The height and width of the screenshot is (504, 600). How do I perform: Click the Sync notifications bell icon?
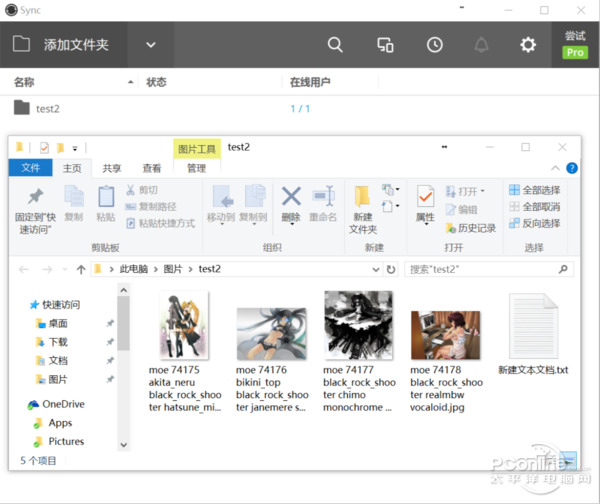pyautogui.click(x=481, y=45)
